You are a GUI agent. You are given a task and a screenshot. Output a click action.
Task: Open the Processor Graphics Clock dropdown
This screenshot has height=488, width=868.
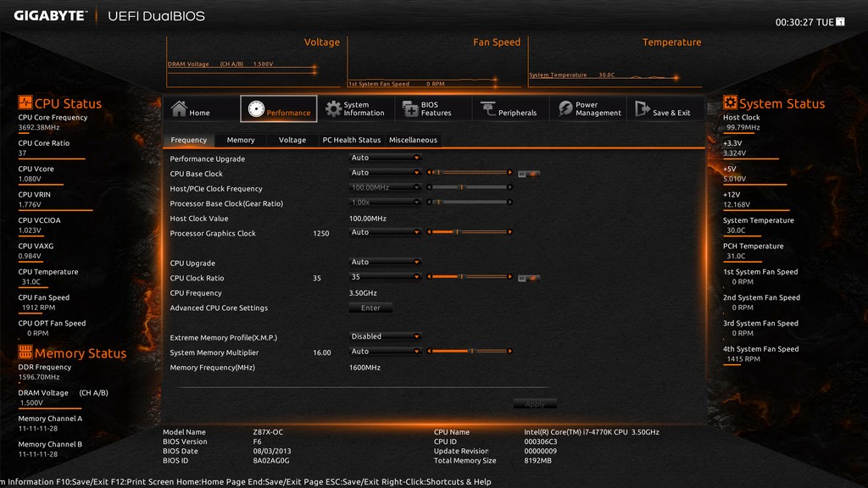386,232
